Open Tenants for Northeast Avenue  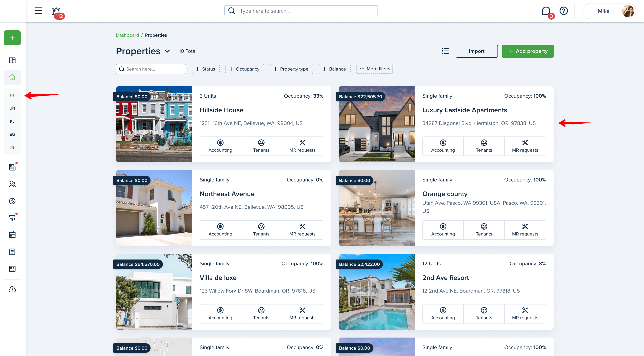[261, 230]
